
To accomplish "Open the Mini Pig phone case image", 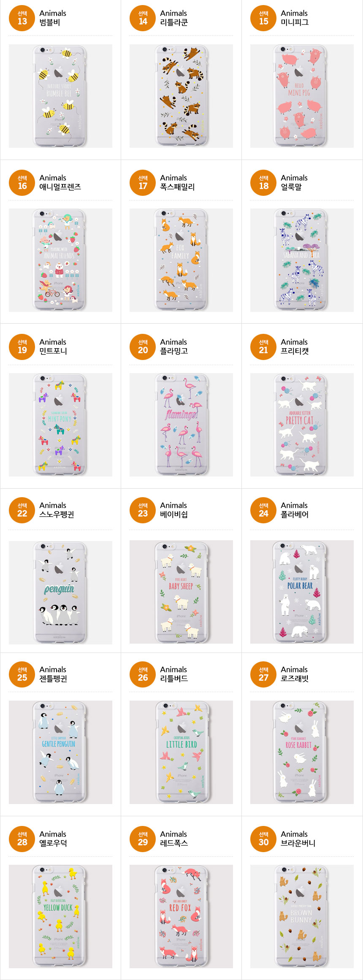I will click(x=302, y=96).
